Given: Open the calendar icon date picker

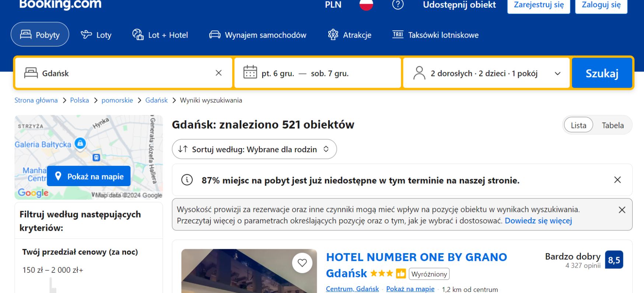Looking at the screenshot, I should 250,73.
